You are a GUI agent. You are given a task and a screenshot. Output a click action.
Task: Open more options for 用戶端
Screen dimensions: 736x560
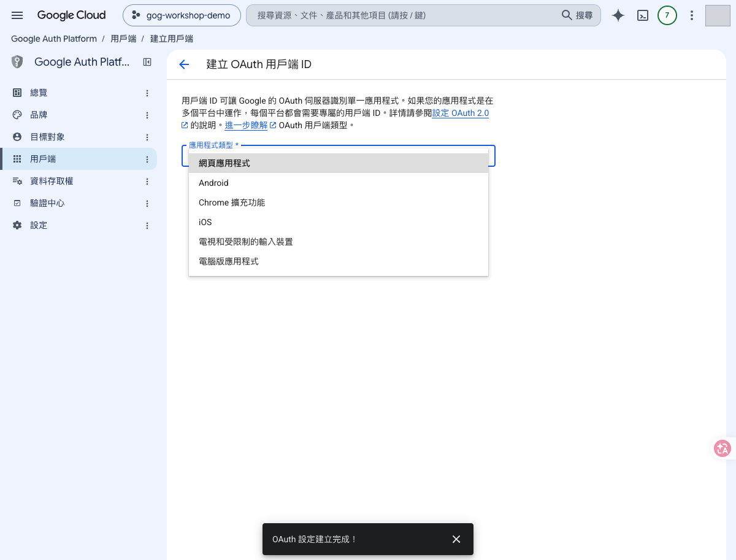pos(147,159)
